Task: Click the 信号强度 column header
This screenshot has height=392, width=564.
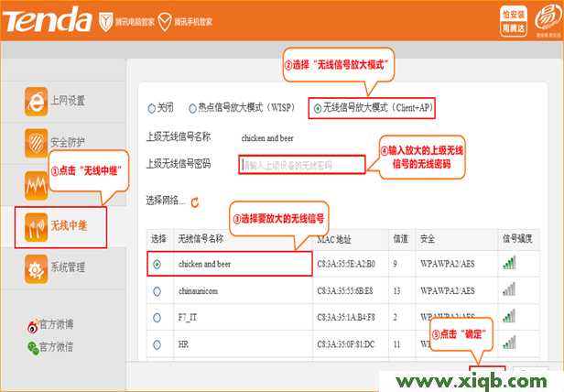Action: 517,239
